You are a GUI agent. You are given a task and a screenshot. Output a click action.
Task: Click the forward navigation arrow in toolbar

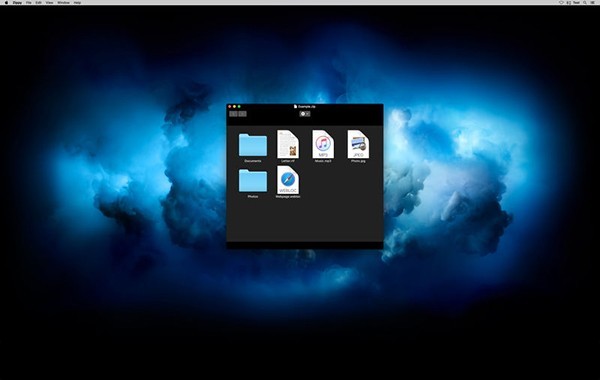242,114
